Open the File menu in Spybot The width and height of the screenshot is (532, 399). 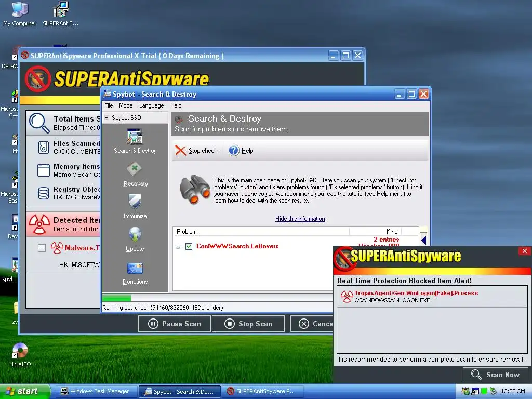[109, 105]
